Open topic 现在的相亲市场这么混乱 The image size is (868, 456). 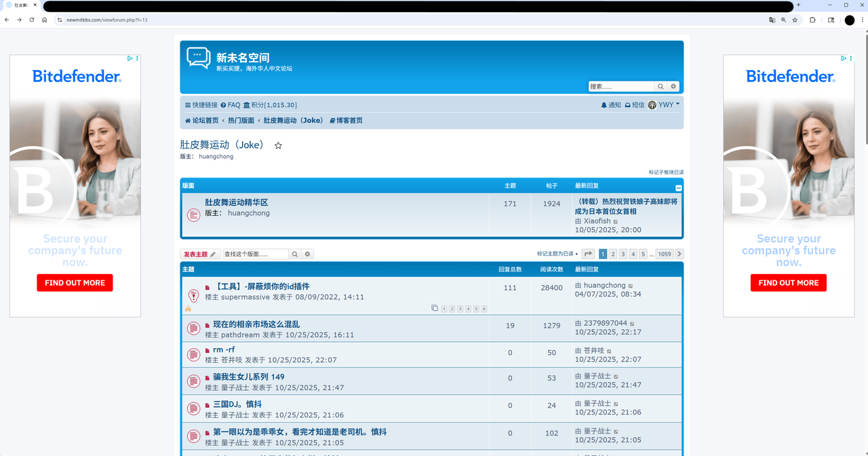tap(256, 324)
